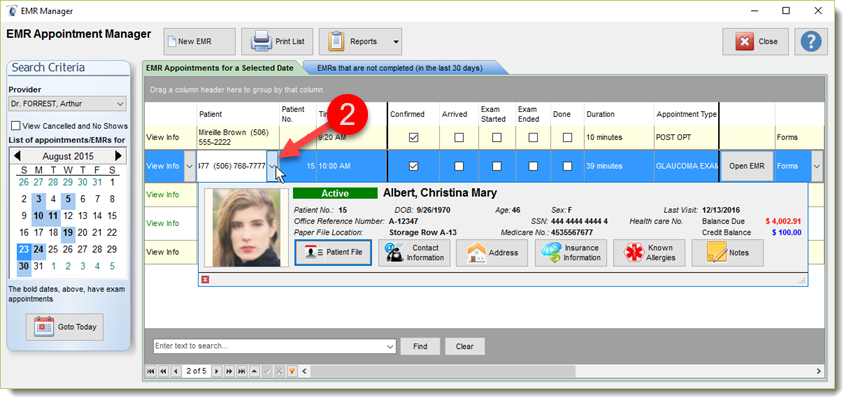The width and height of the screenshot is (850, 404).
Task: Switch to EMRs that are not completed tab
Action: point(400,68)
